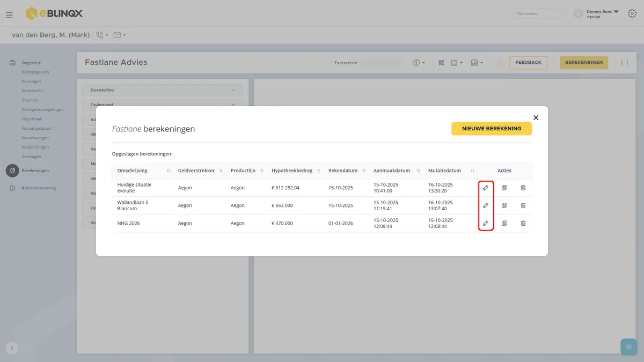Viewport: 644px width, 362px height.
Task: Click the download icon in the toolbar
Action: click(x=500, y=63)
